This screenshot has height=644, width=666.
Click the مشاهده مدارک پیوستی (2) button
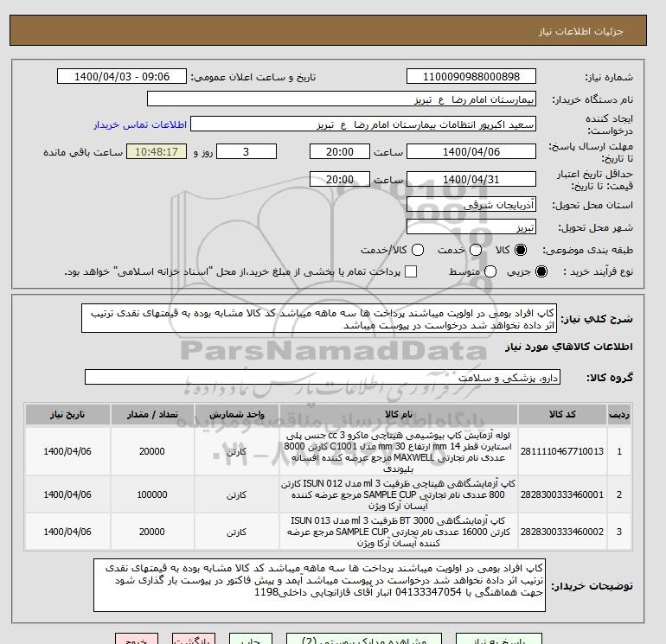(364, 639)
